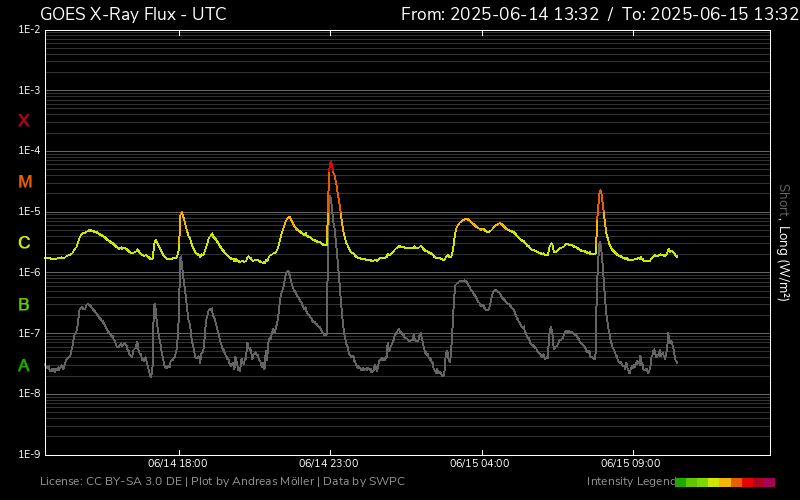Click the gray short-flux peak near 23:00

[330, 196]
